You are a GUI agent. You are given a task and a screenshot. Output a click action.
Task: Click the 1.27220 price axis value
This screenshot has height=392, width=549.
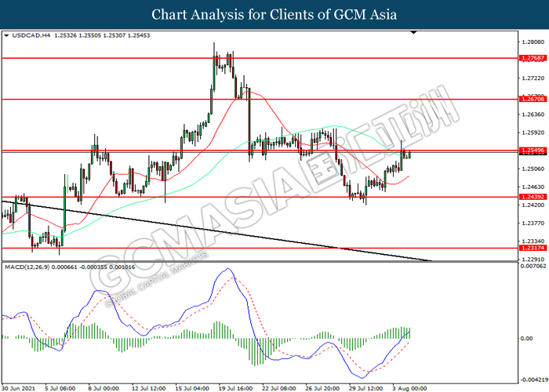tap(533, 78)
